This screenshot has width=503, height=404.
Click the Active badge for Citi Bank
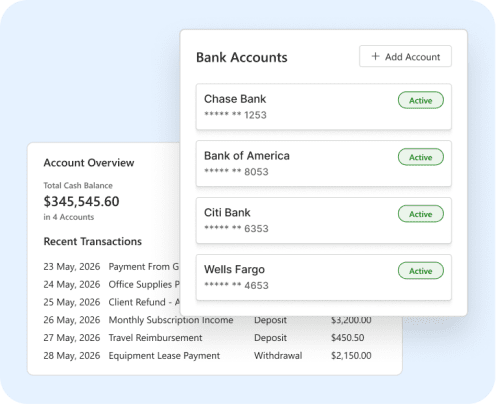[x=421, y=214]
